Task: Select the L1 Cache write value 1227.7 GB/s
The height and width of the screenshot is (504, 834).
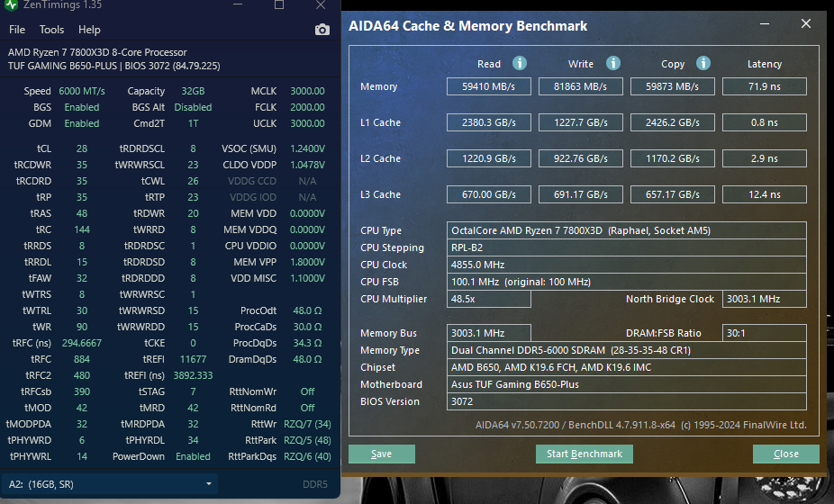Action: click(581, 122)
